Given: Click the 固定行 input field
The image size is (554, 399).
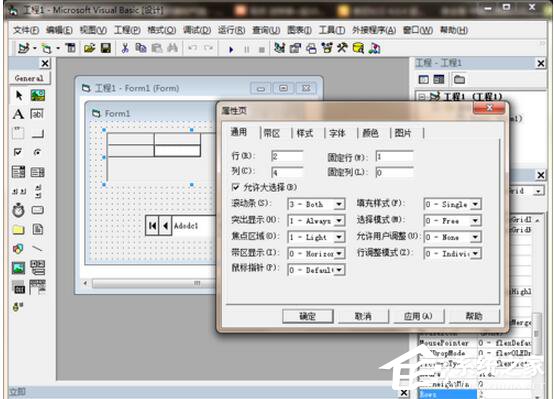Looking at the screenshot, I should [395, 156].
